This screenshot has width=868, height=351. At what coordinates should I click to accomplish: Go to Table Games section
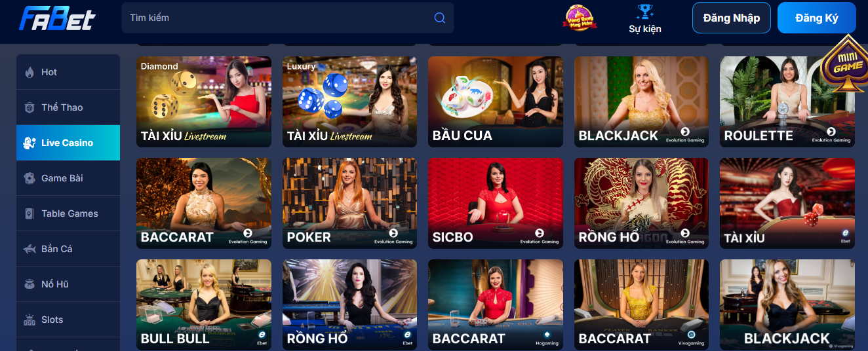(x=68, y=213)
